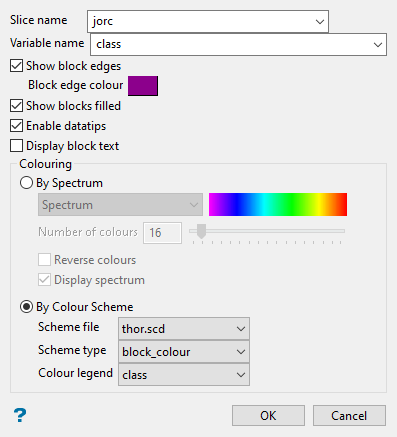Click the Variable name field containing class
The width and height of the screenshot is (397, 437).
click(238, 44)
